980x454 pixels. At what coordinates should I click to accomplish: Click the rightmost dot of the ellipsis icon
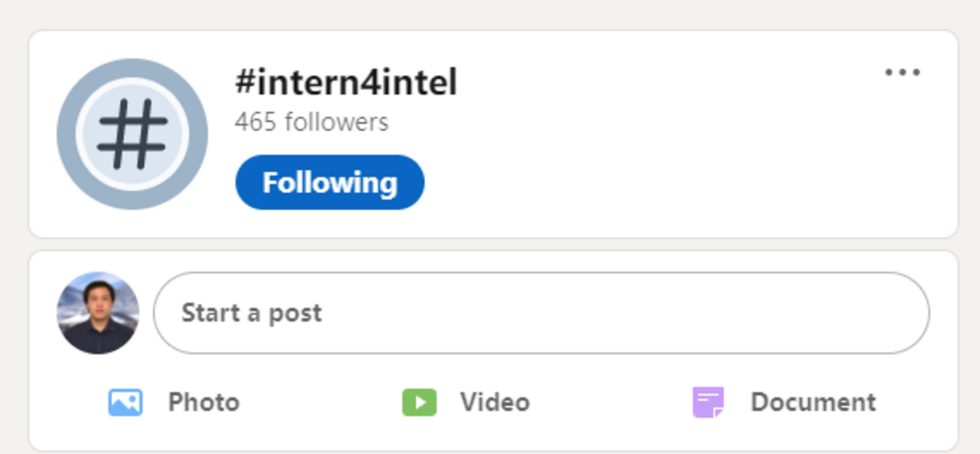coord(916,72)
